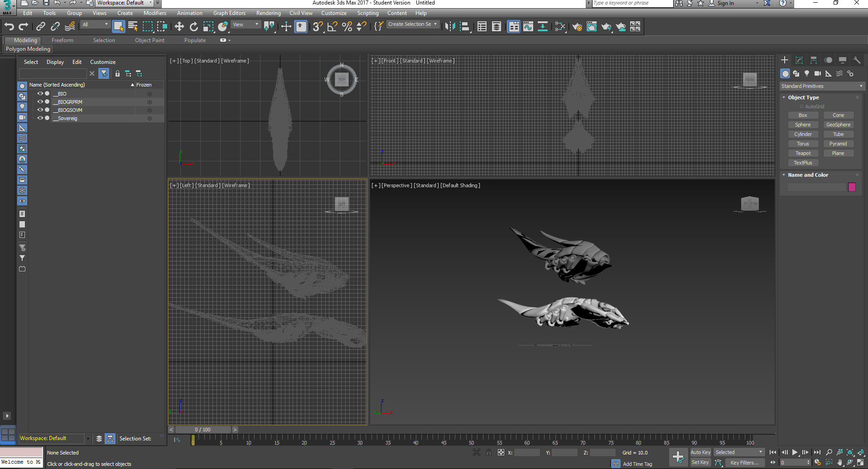The image size is (868, 469).
Task: Open the pink object color swatch
Action: (x=852, y=187)
